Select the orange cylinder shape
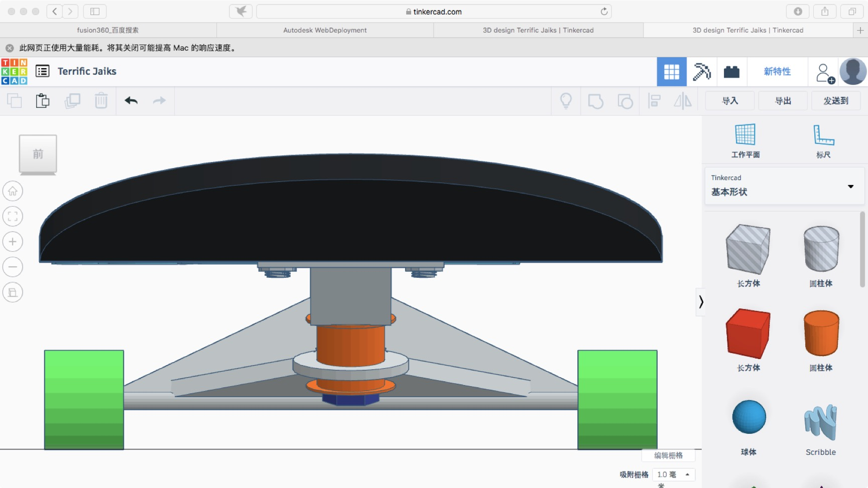The width and height of the screenshot is (868, 488). (x=821, y=333)
